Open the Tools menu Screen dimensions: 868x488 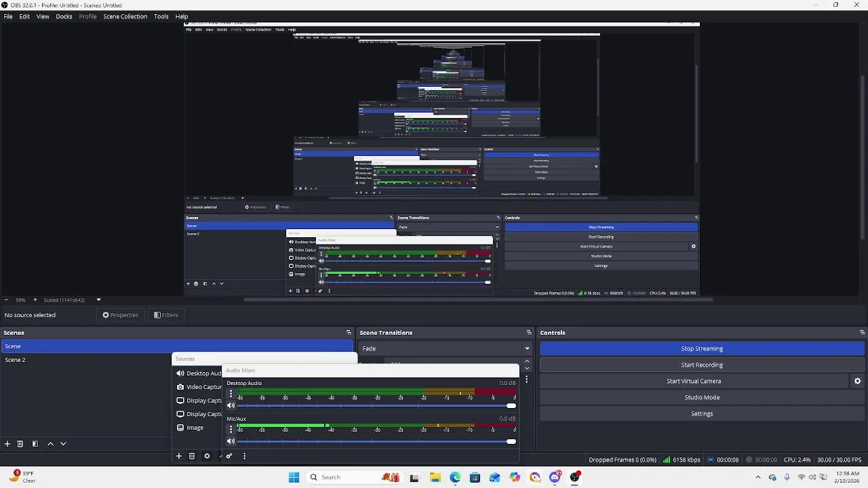[161, 16]
